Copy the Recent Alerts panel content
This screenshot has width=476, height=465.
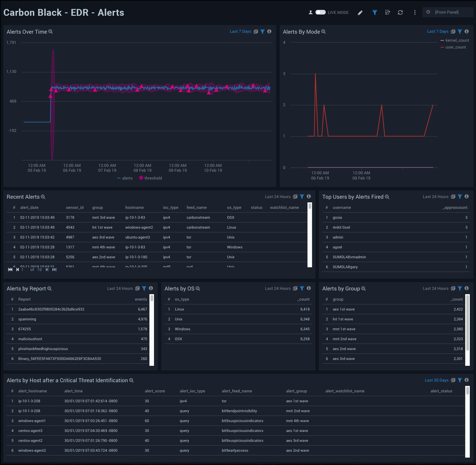click(296, 197)
